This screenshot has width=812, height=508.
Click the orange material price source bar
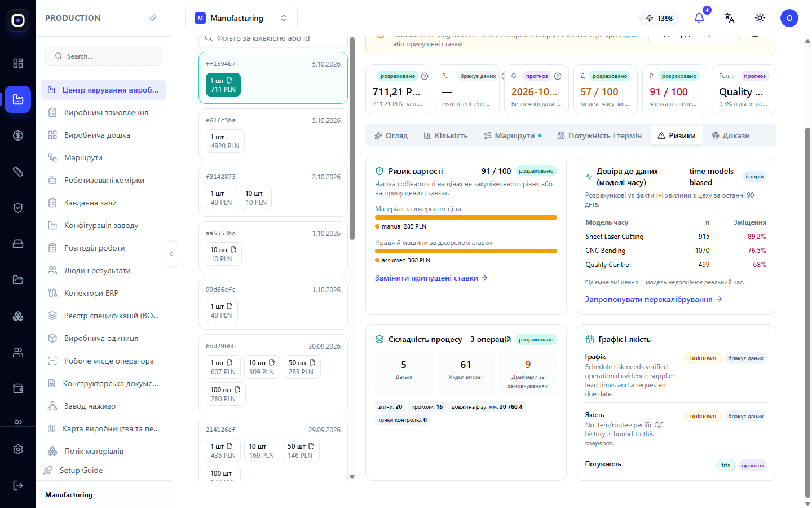(466, 217)
